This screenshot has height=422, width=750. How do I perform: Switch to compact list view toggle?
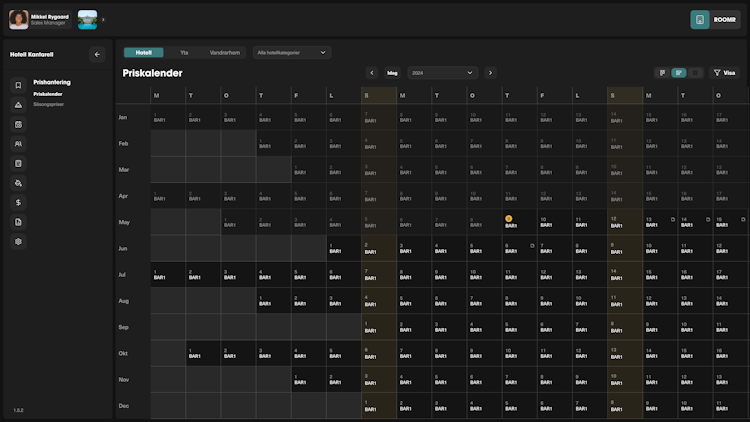[x=663, y=73]
